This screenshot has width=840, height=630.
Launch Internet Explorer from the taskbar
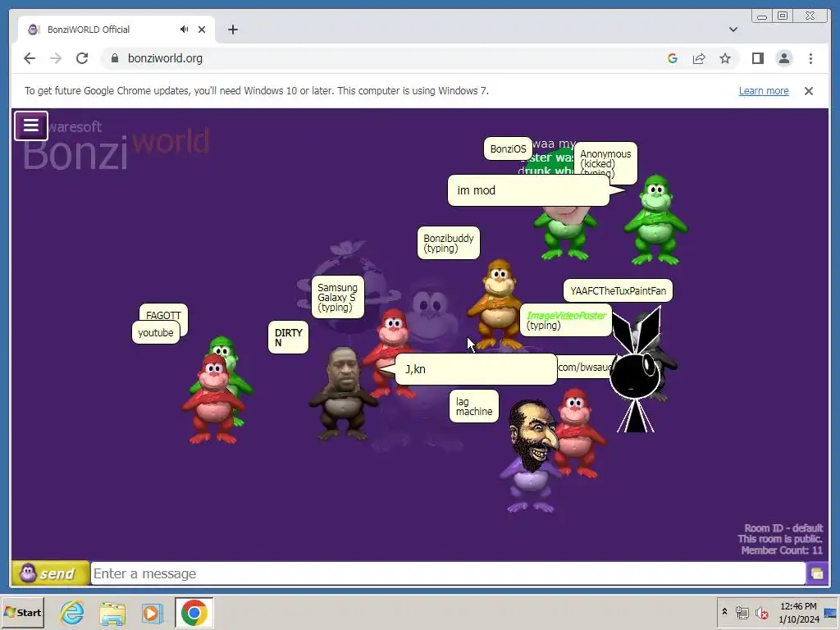click(x=72, y=612)
